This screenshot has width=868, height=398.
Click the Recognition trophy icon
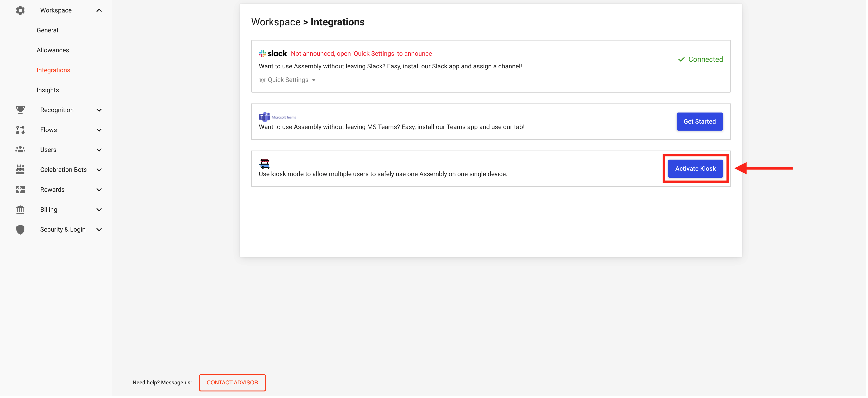pyautogui.click(x=20, y=110)
